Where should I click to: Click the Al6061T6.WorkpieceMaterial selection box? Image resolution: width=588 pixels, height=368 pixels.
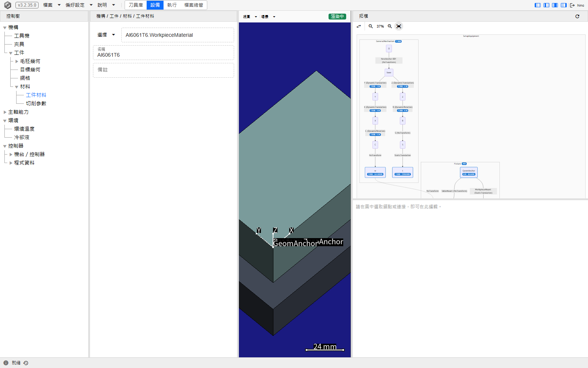tap(178, 35)
